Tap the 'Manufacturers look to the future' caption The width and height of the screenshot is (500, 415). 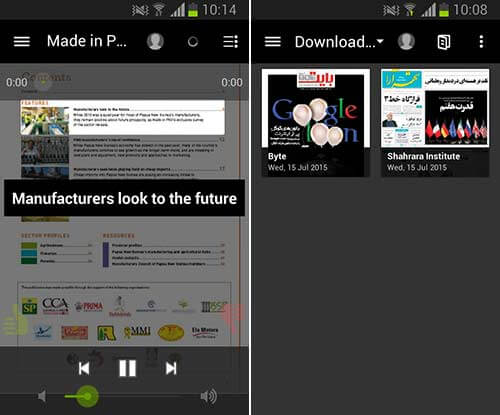[124, 198]
